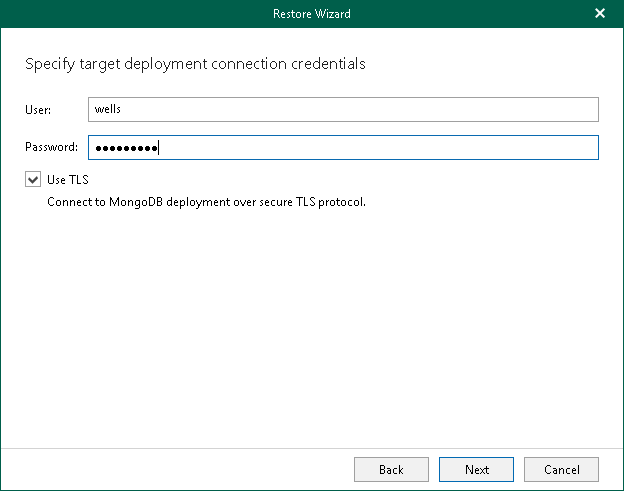Viewport: 624px width, 491px height.
Task: Cancel the restore wizard
Action: (x=561, y=470)
